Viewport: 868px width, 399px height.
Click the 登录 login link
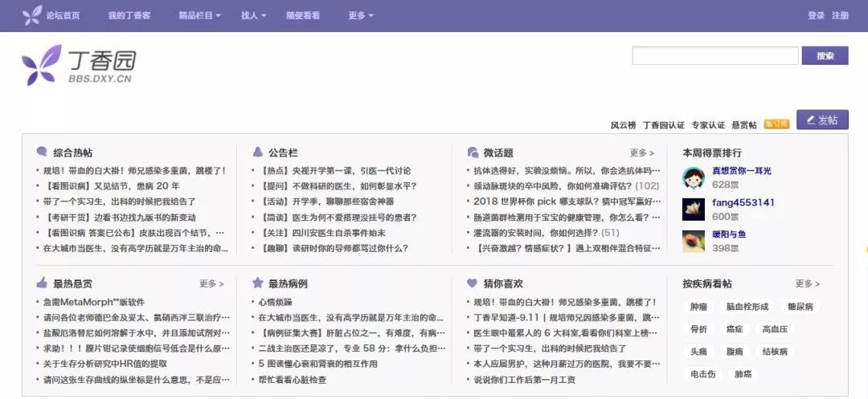816,15
